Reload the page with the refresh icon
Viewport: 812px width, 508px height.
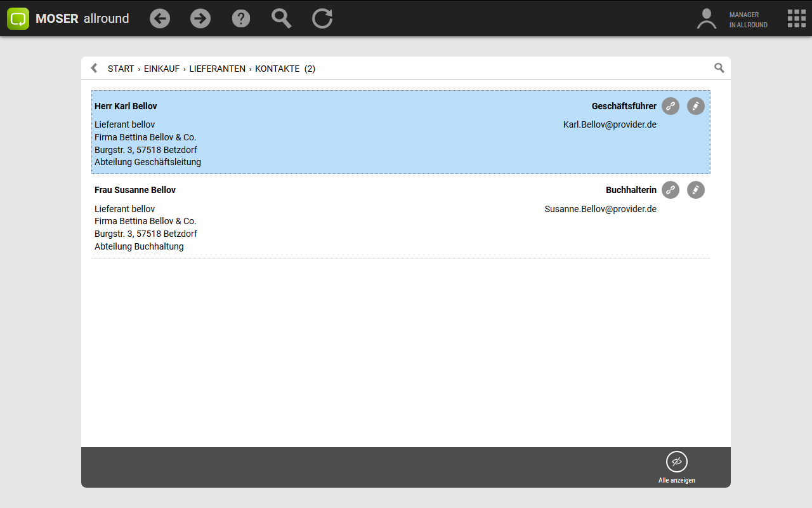322,18
